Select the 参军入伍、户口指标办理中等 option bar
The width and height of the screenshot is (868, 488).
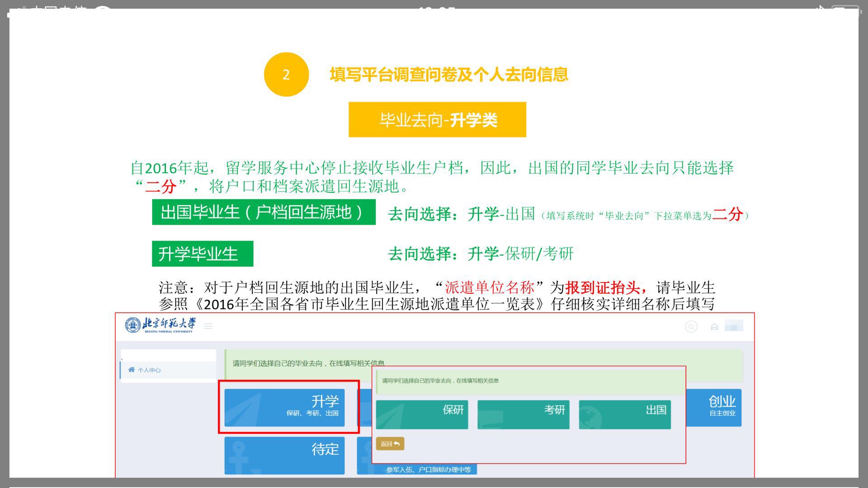tap(429, 470)
